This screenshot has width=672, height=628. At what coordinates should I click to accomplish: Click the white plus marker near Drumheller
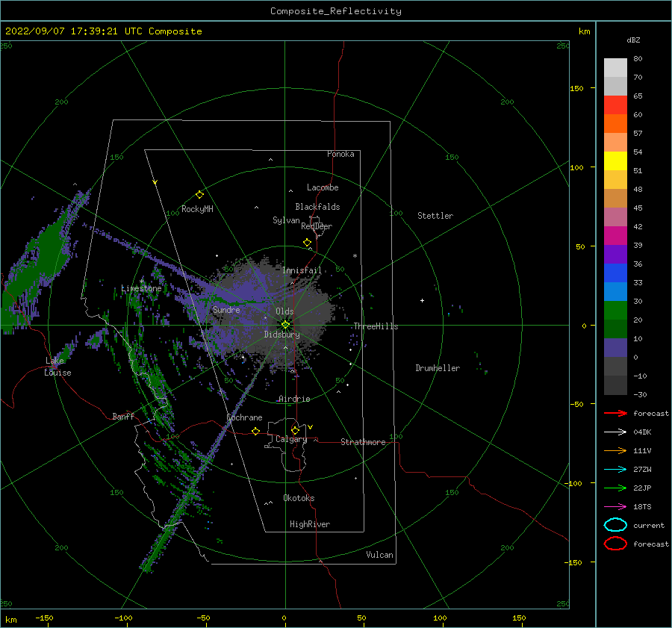[x=422, y=300]
